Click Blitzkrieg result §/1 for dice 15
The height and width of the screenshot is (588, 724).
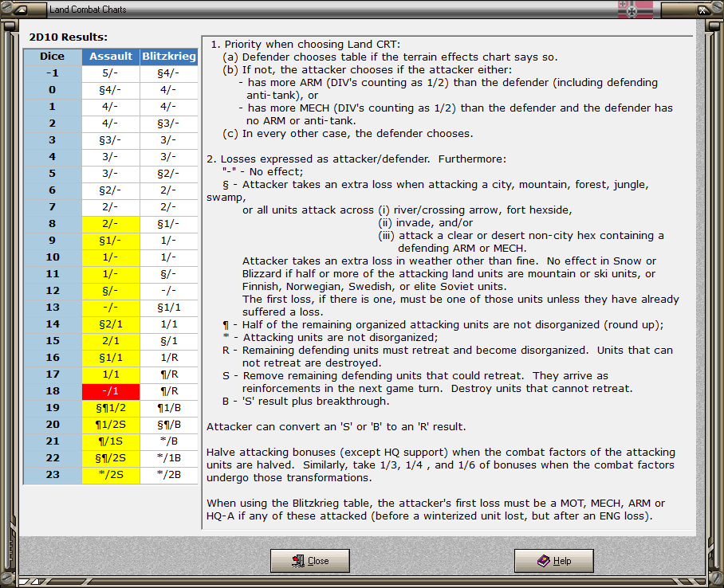tap(169, 341)
